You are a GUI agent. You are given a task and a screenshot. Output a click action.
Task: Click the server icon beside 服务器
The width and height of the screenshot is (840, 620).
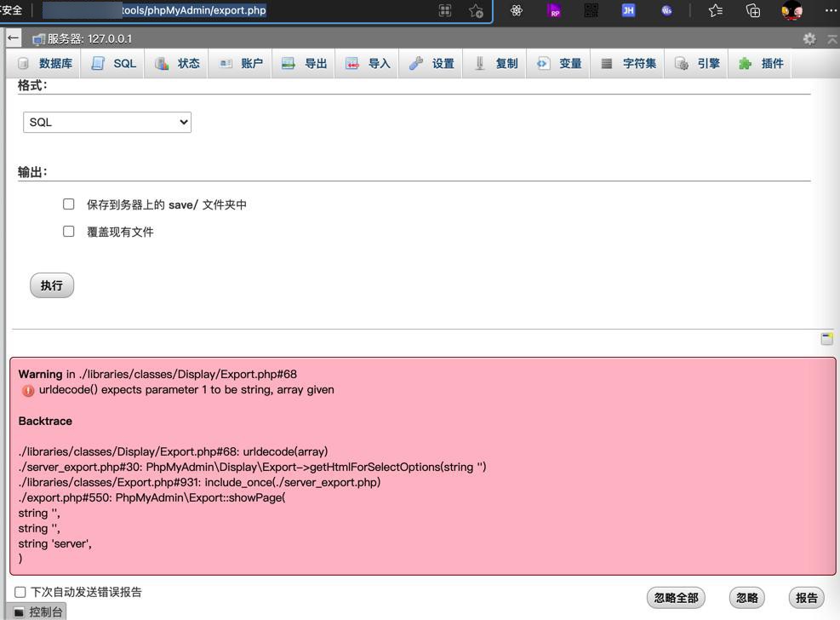click(x=38, y=38)
